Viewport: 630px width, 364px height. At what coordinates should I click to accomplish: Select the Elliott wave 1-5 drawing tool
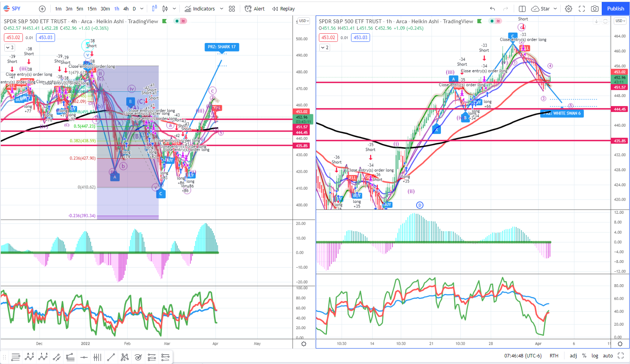click(x=43, y=357)
